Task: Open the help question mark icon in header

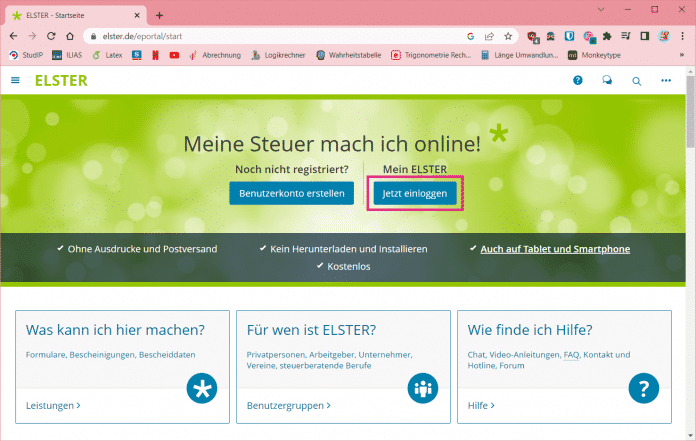Action: point(577,80)
